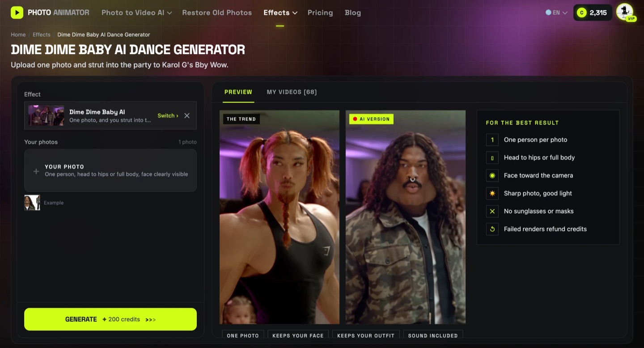Image resolution: width=644 pixels, height=348 pixels.
Task: Click the Photo Animator play logo icon
Action: click(x=17, y=13)
